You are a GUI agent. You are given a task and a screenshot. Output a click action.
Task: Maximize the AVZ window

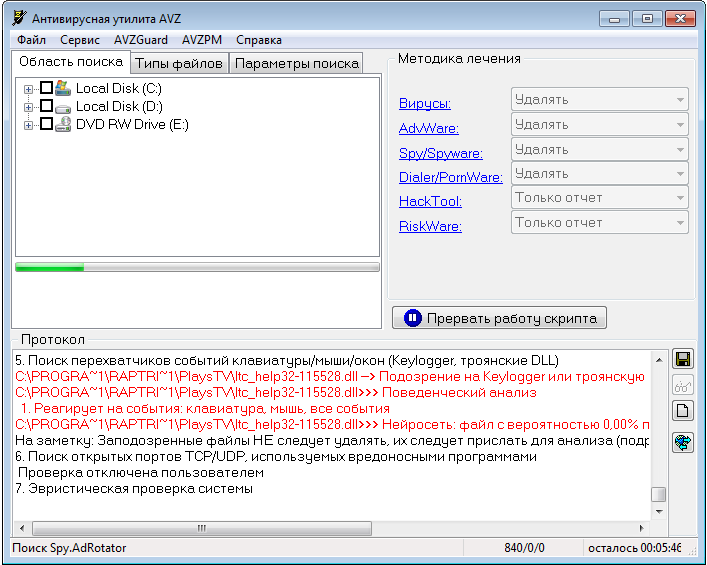point(647,19)
